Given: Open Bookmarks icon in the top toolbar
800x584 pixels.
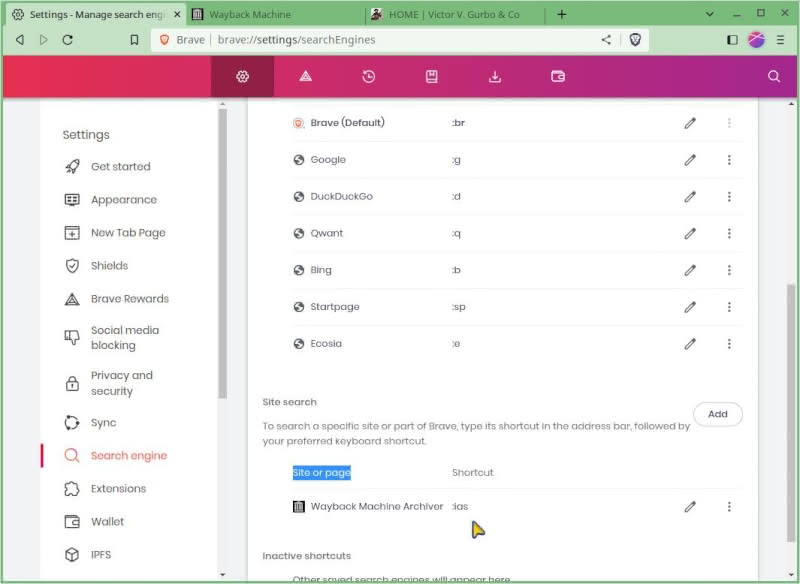Looking at the screenshot, I should (x=432, y=77).
